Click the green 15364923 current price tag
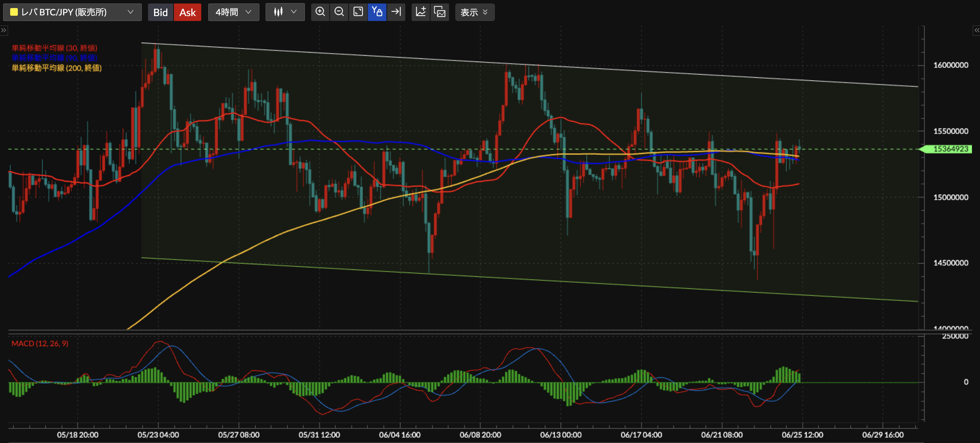Image resolution: width=980 pixels, height=443 pixels. [x=950, y=149]
